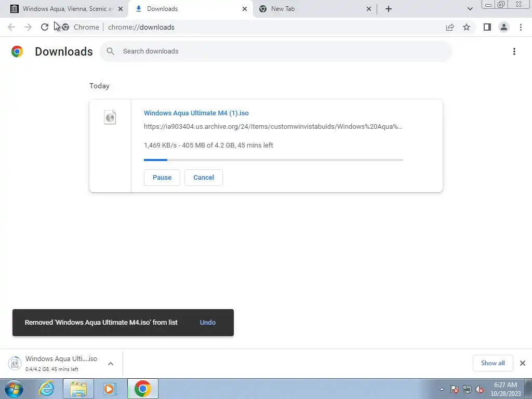Image resolution: width=532 pixels, height=399 pixels.
Task: Show hidden system tray icons
Action: point(442,389)
